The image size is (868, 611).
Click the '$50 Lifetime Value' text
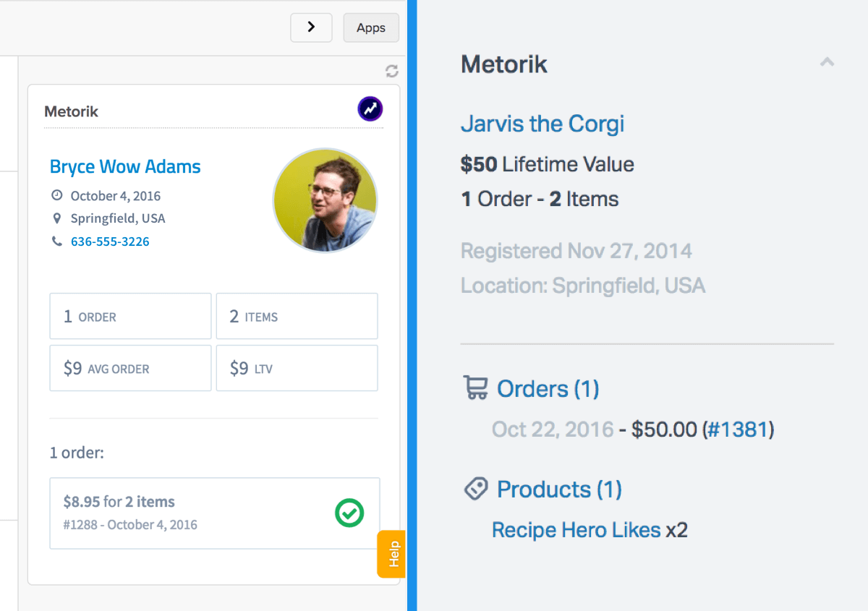click(x=548, y=164)
